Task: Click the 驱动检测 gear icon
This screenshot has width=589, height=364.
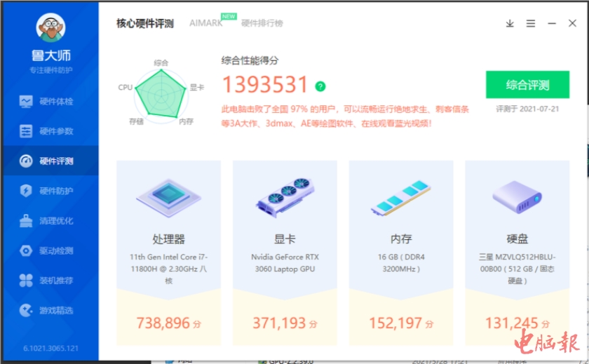Action: coord(26,250)
